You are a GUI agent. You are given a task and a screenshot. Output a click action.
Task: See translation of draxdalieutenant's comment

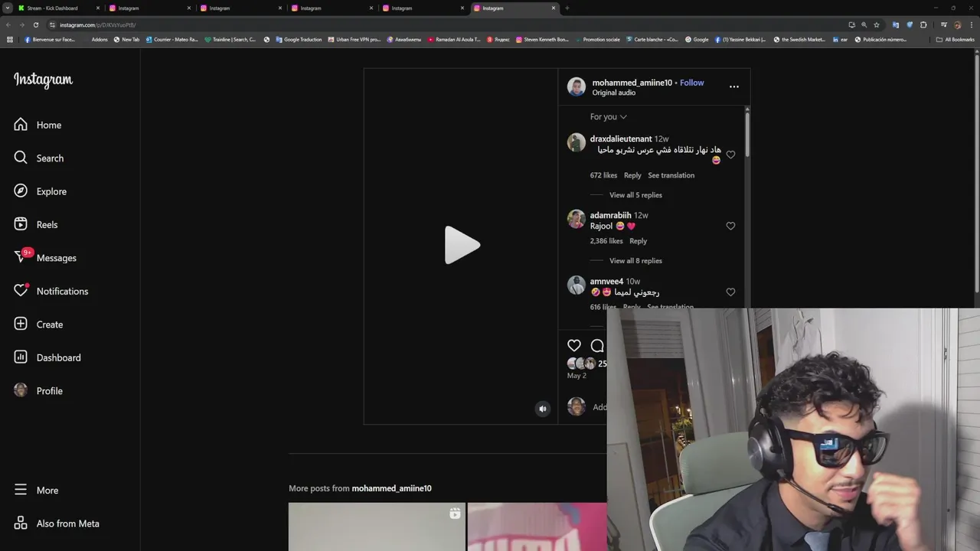tap(671, 175)
